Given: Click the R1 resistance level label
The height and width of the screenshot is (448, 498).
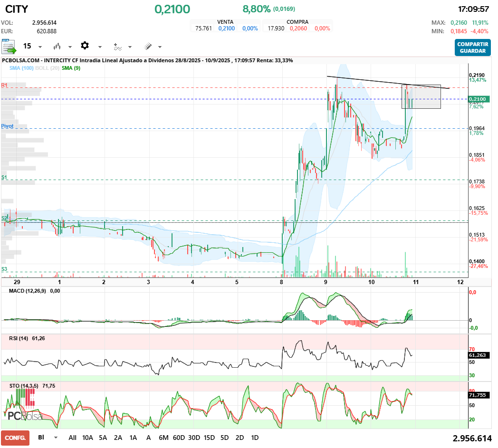Looking at the screenshot, I should click(x=4, y=85).
